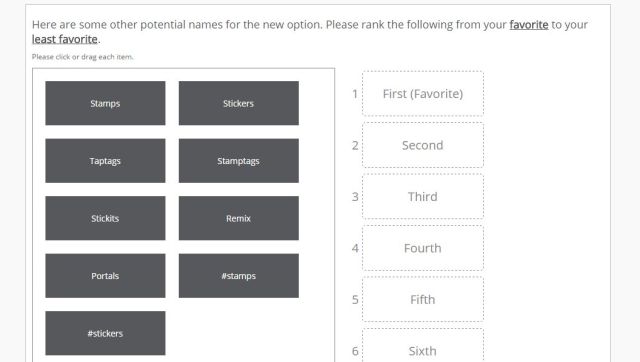Click the Third ranking slot
This screenshot has height=362, width=640.
[x=423, y=197]
